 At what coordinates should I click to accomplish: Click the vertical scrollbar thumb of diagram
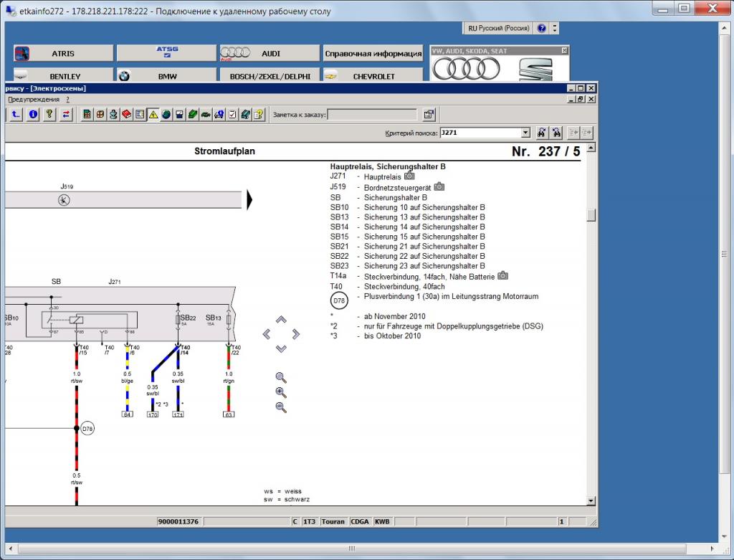coord(591,214)
